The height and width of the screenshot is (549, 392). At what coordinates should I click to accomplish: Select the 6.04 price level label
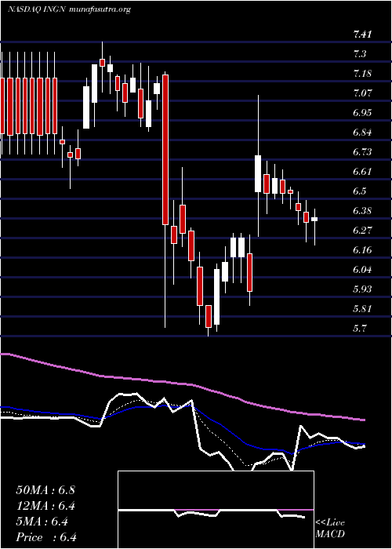[362, 270]
